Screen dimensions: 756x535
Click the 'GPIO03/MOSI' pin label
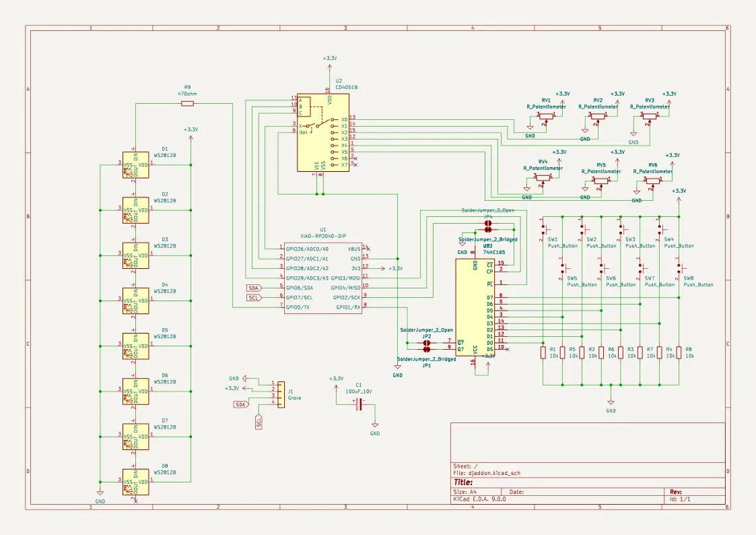click(345, 278)
